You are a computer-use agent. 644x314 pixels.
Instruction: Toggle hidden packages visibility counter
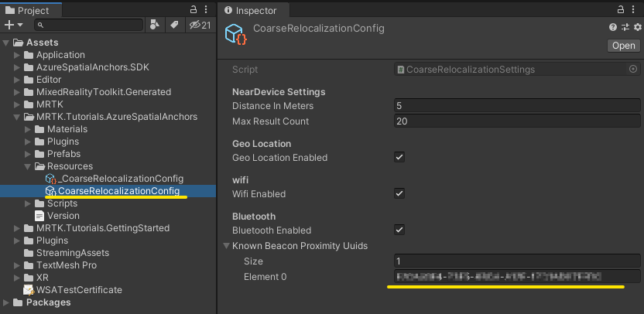[200, 26]
